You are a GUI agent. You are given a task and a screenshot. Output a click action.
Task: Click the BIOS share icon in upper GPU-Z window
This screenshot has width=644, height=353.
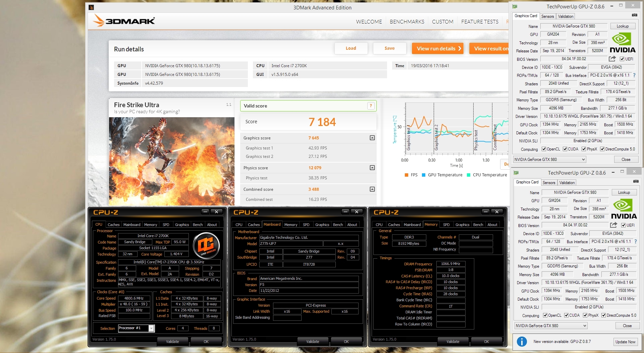[612, 59]
